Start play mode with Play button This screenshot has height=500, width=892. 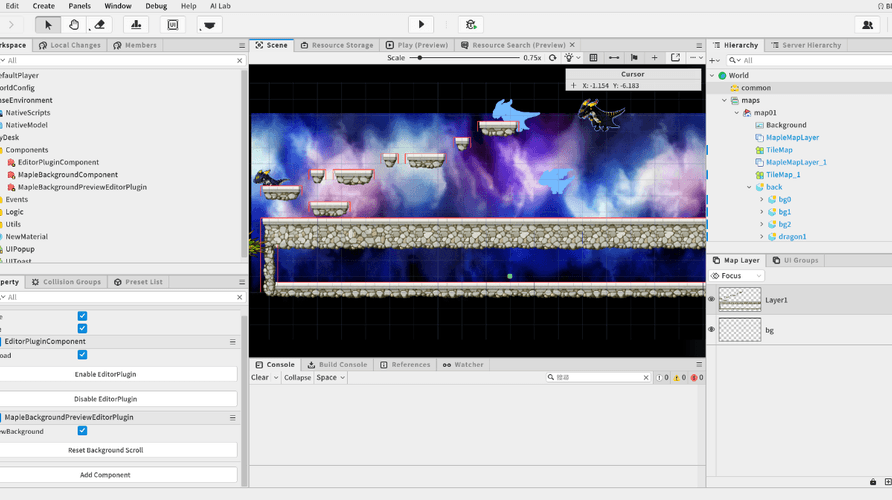click(421, 24)
